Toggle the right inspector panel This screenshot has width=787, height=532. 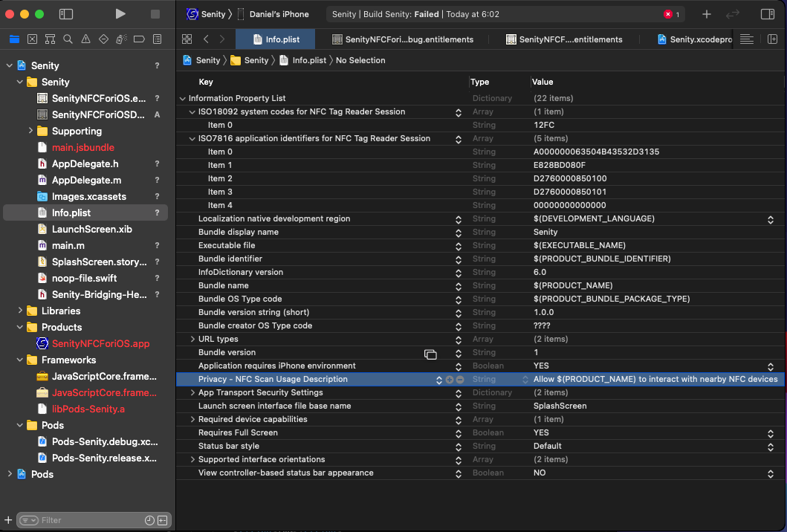click(x=768, y=14)
